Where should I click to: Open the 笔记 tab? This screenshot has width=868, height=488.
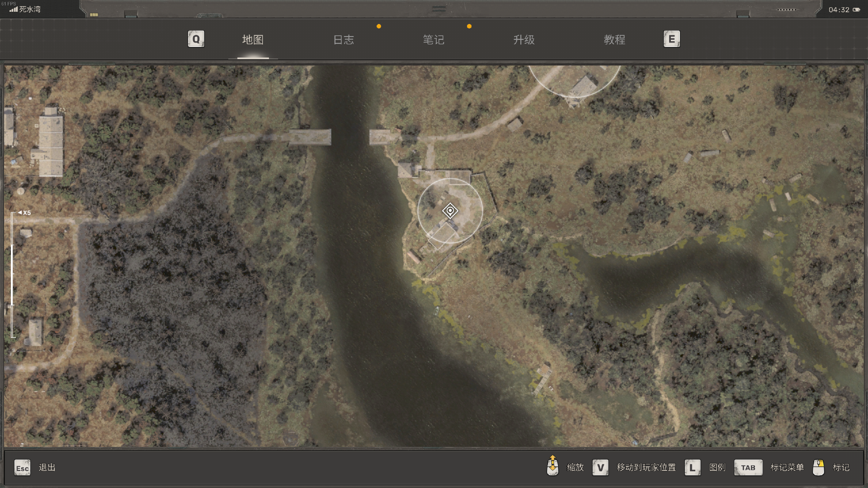pos(433,40)
